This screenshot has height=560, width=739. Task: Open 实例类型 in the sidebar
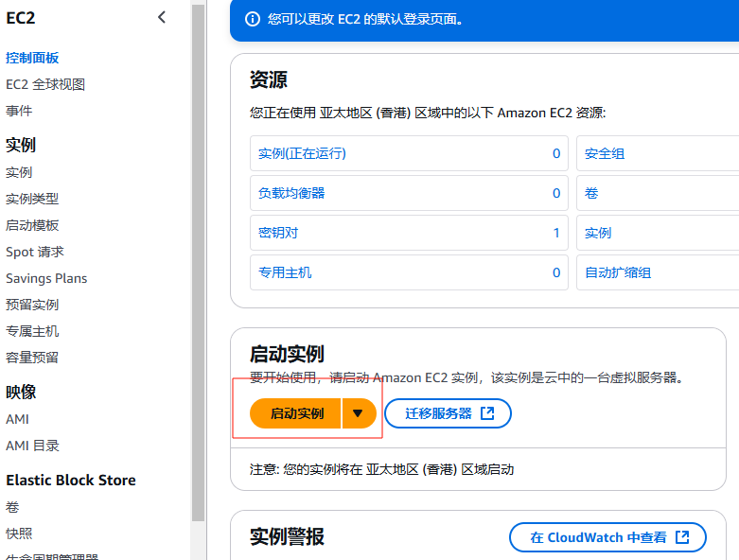click(32, 199)
